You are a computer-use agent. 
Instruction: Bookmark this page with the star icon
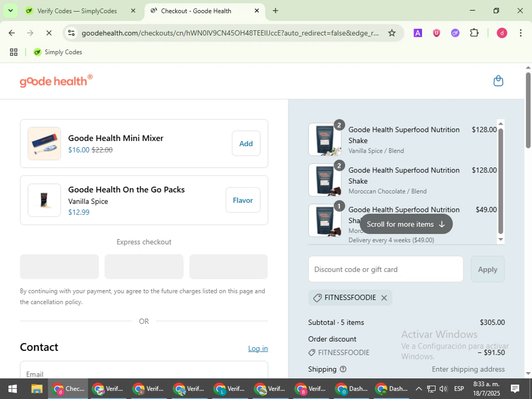(x=392, y=33)
